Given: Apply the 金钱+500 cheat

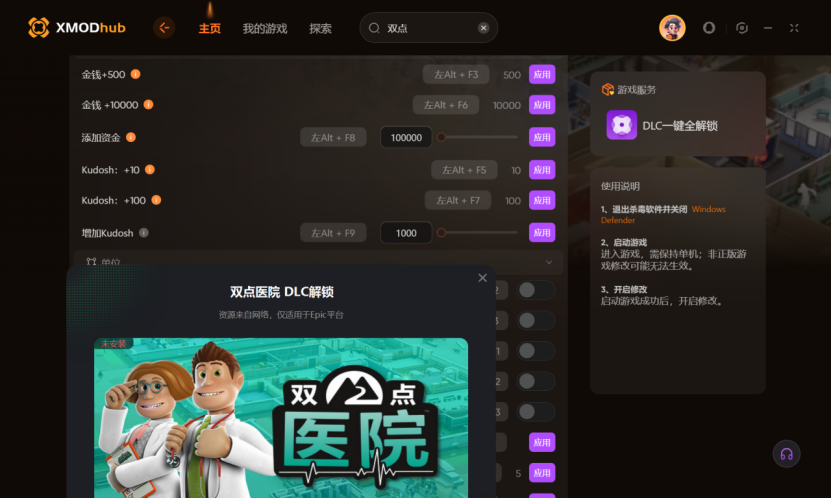Looking at the screenshot, I should point(542,75).
